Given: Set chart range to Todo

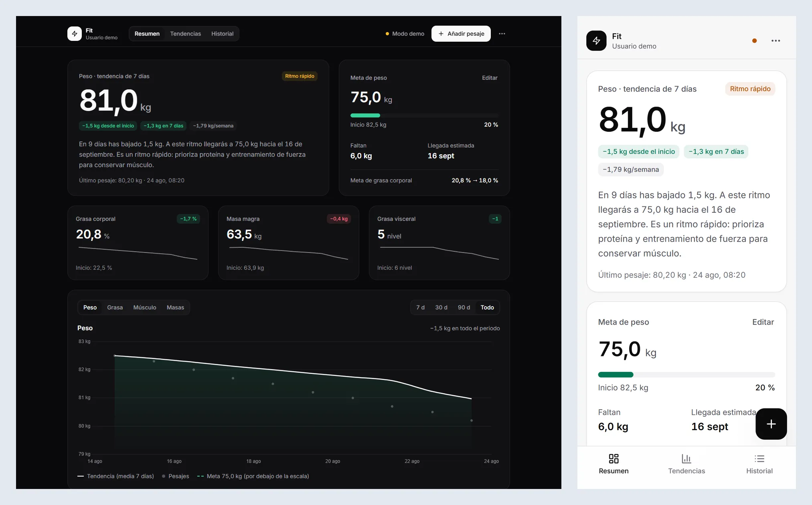Looking at the screenshot, I should click(x=487, y=307).
